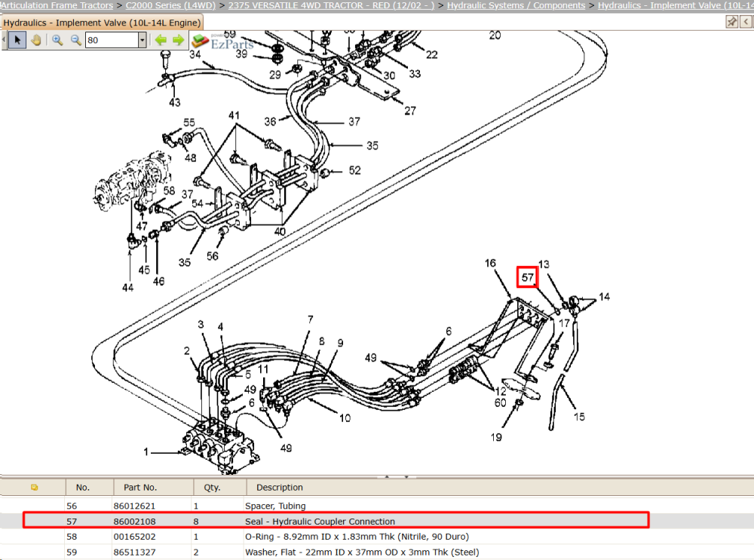
Task: Click the row number 59 cell
Action: pyautogui.click(x=72, y=552)
